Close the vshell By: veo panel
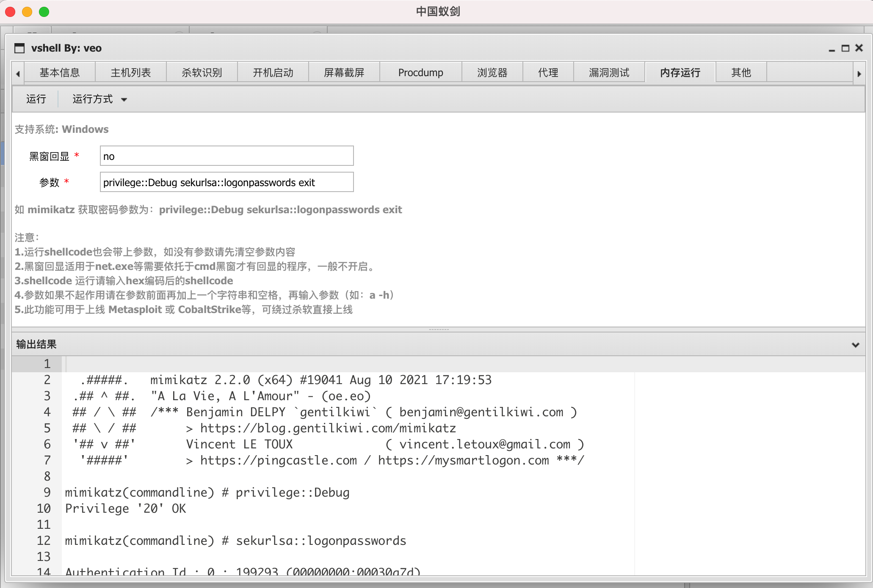The image size is (873, 588). (859, 48)
